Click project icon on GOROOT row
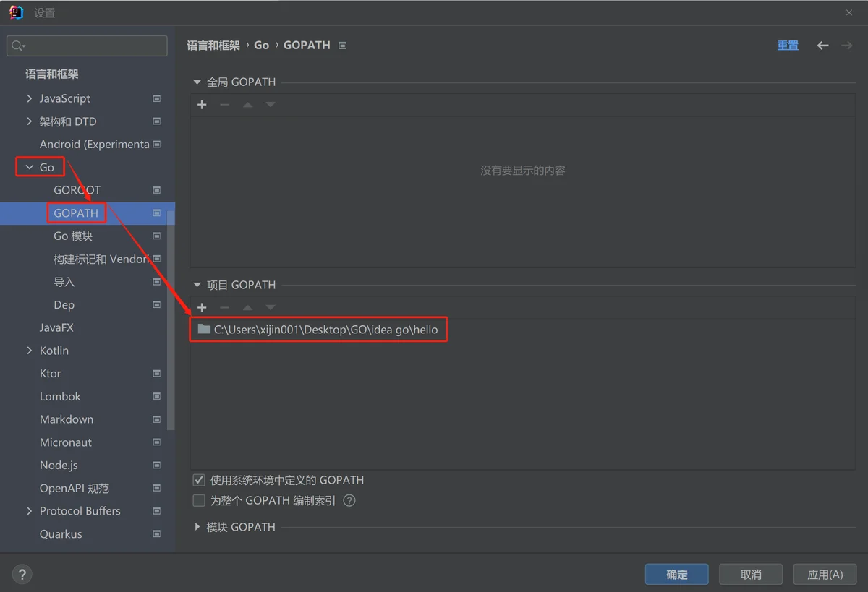Image resolution: width=868 pixels, height=592 pixels. 157,190
